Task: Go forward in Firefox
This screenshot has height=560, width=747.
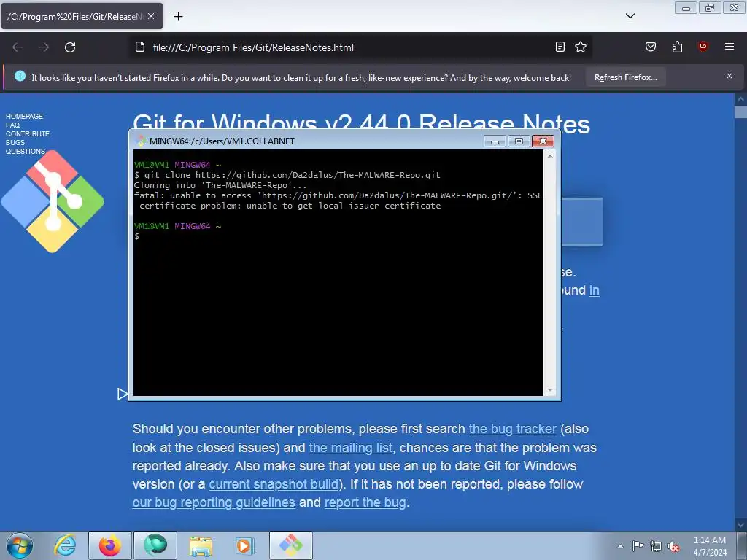Action: tap(44, 47)
